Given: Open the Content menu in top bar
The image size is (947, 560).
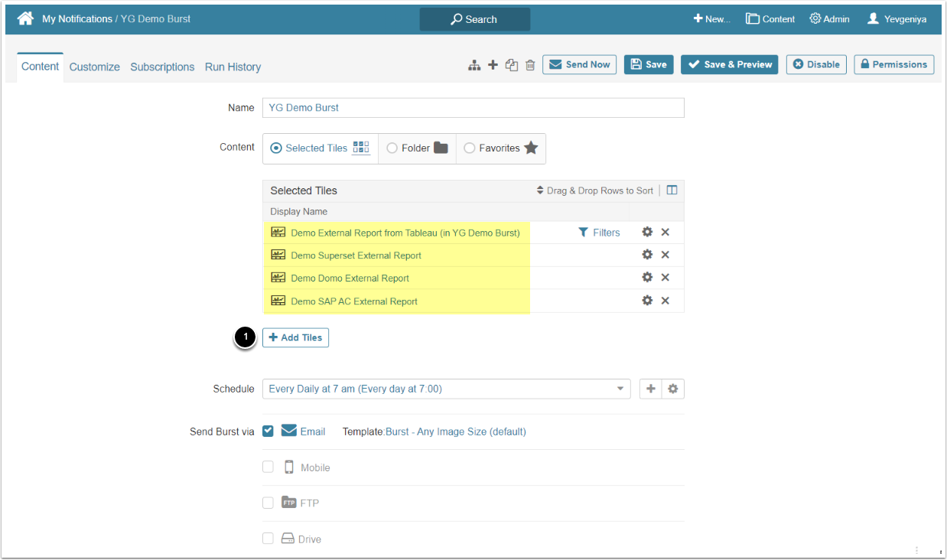Looking at the screenshot, I should coord(770,19).
